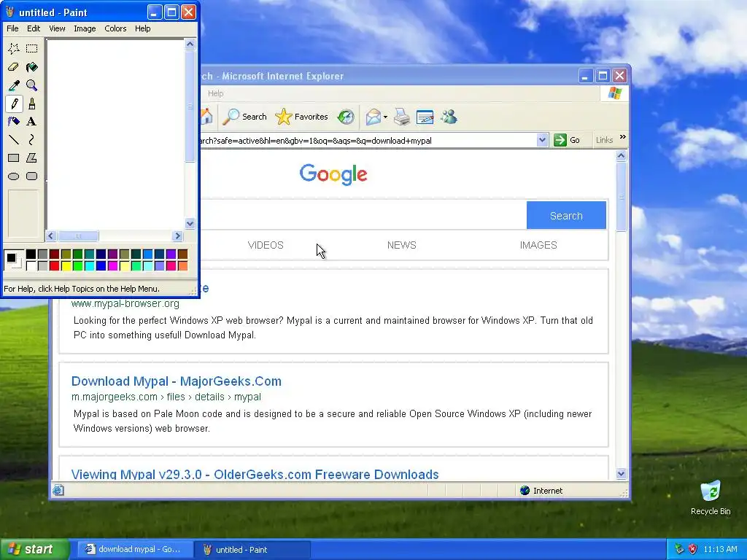Expand the Links toolbar chevron
The width and height of the screenshot is (747, 560).
pos(623,137)
